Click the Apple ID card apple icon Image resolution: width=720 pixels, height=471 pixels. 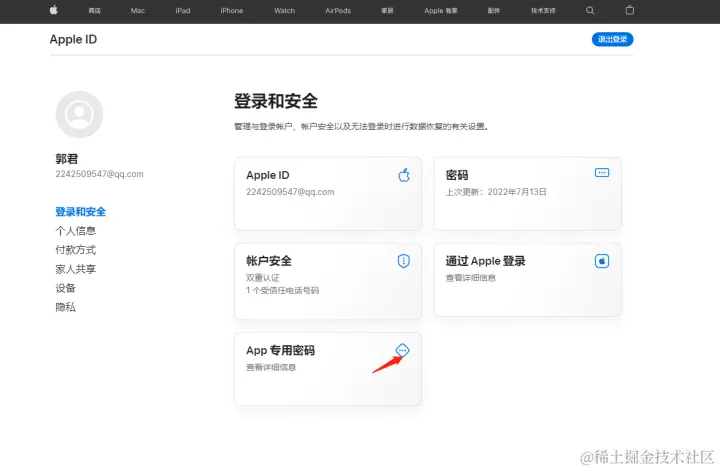tap(404, 175)
